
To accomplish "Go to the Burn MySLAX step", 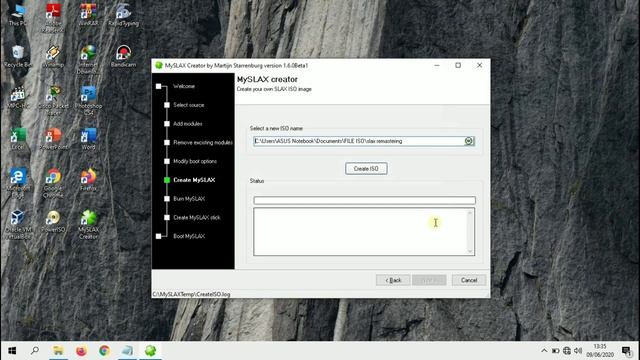I will point(189,199).
